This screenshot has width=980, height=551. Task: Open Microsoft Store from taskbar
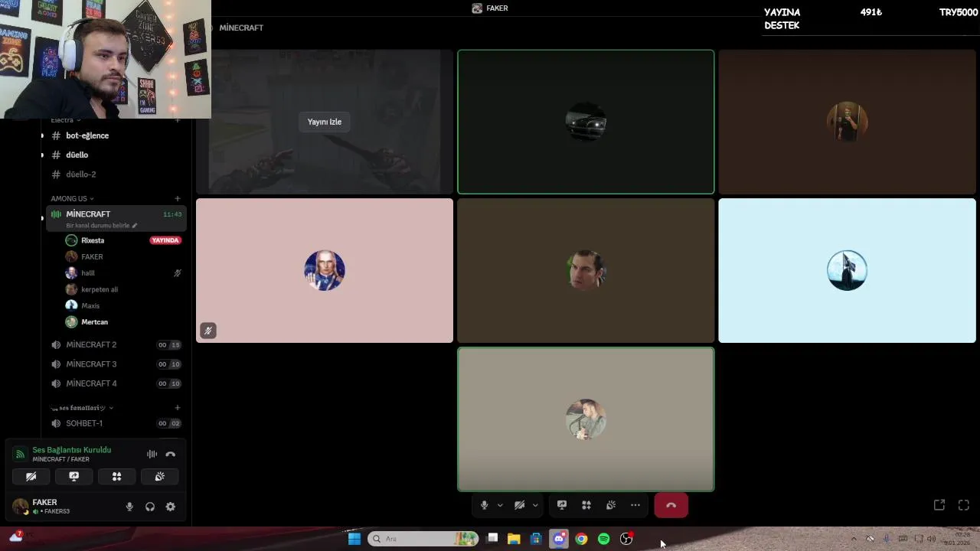[536, 539]
